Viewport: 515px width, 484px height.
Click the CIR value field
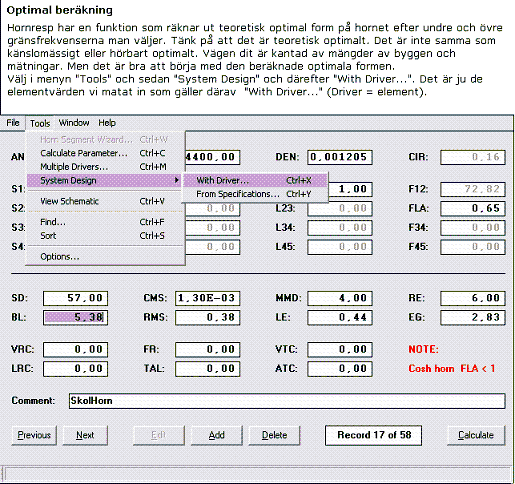click(473, 157)
